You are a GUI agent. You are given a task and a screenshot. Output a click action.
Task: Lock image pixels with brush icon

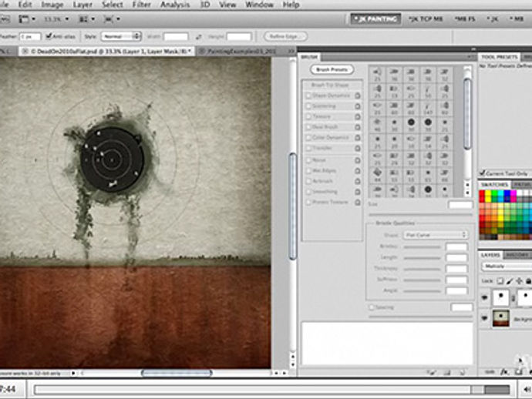[510, 281]
